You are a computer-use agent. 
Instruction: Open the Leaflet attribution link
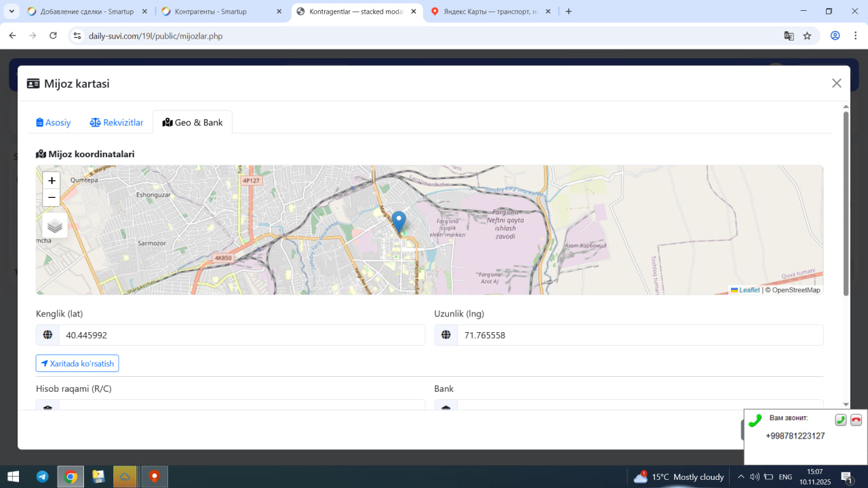point(749,290)
